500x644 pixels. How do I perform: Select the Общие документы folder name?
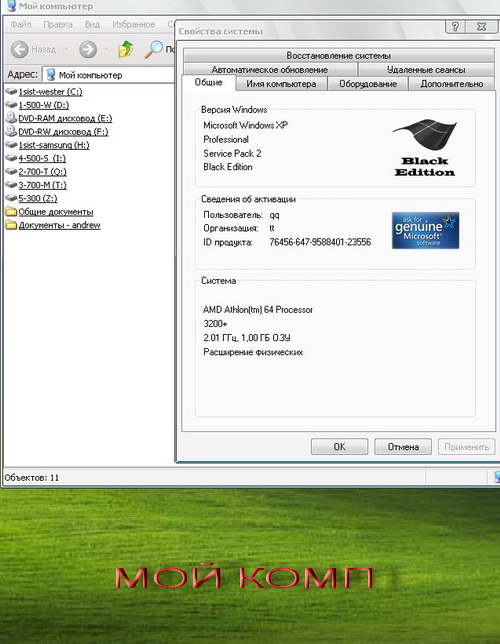(x=56, y=212)
